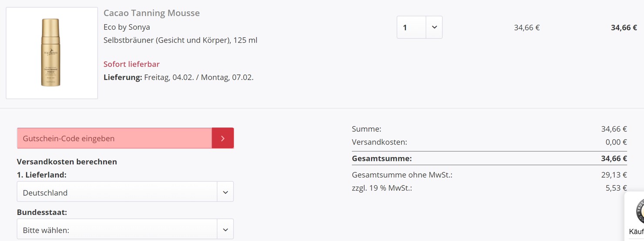Expand the quantity dropdown arrow
Screen dimensions: 644x241
434,27
